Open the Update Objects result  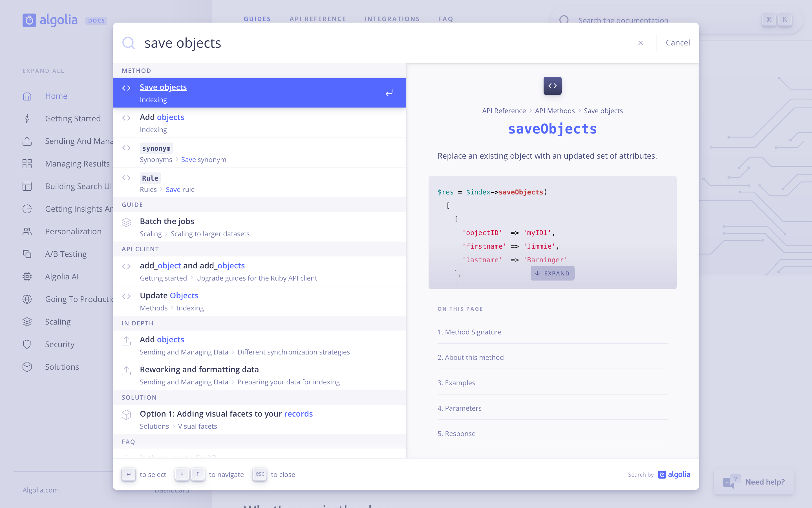(259, 301)
